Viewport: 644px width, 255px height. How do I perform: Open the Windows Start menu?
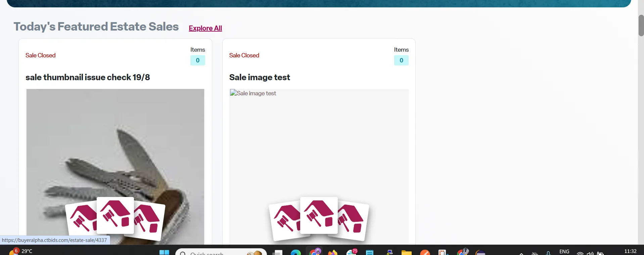point(164,252)
